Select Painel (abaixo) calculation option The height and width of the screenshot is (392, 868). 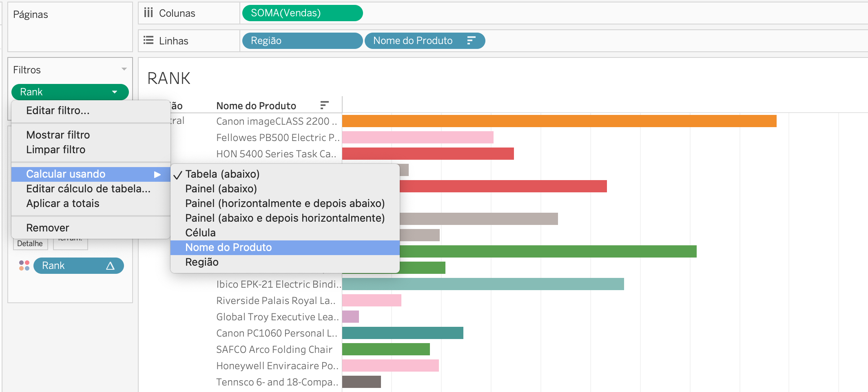tap(221, 188)
